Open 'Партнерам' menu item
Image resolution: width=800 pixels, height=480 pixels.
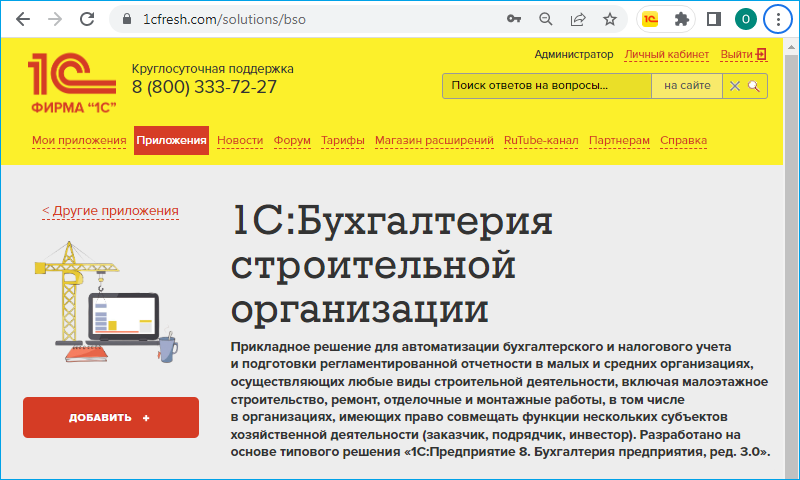coord(619,140)
